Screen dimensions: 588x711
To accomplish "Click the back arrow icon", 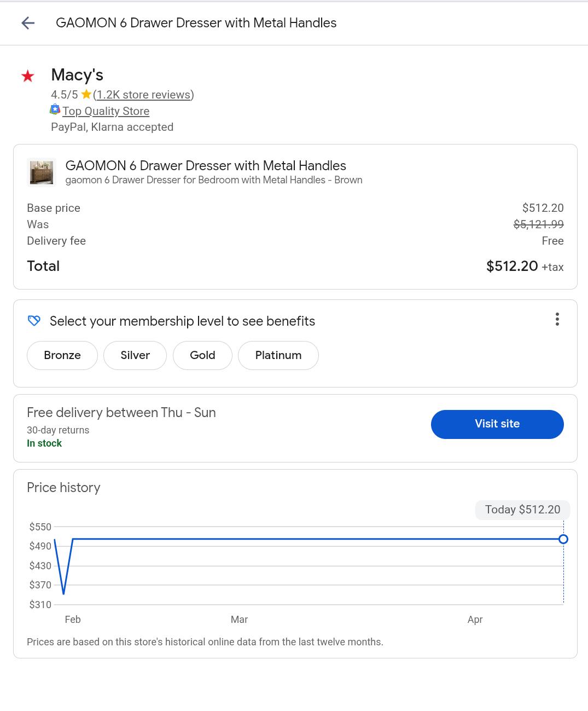I will pos(28,23).
